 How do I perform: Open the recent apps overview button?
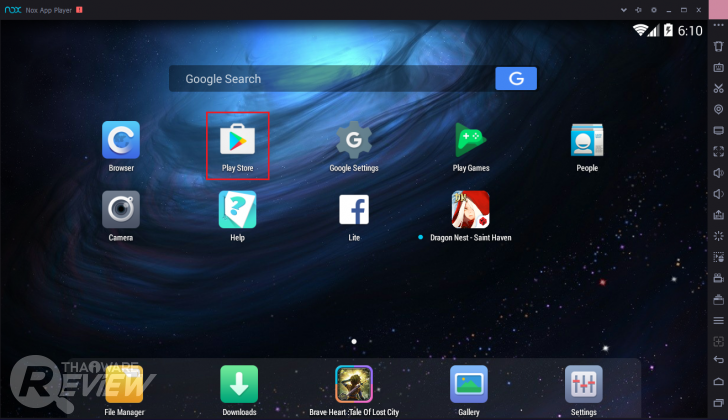click(x=718, y=403)
